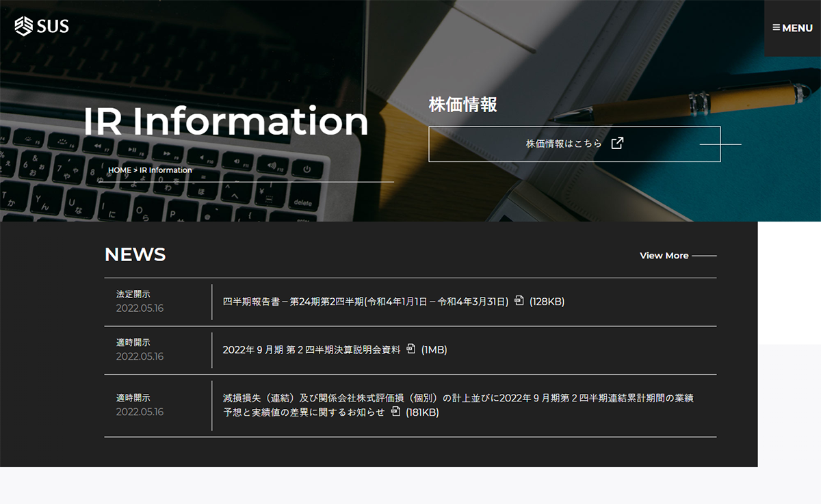The height and width of the screenshot is (504, 821).
Task: Click the PDF icon after 四半期報告書 title
Action: pyautogui.click(x=519, y=301)
